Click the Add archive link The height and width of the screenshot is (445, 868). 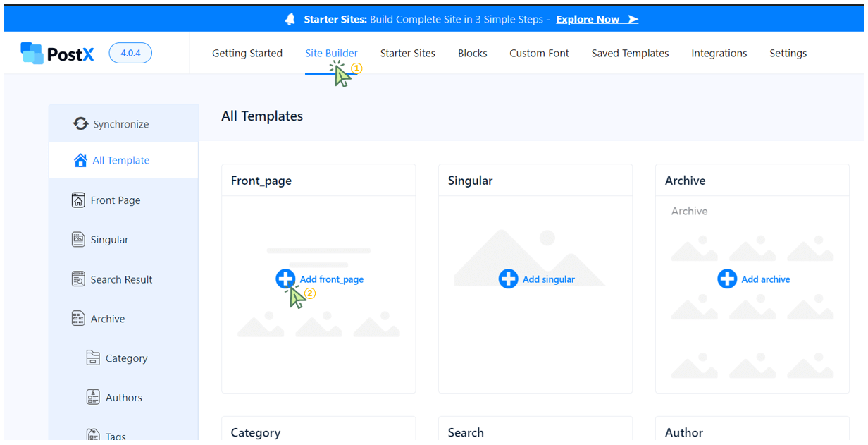(766, 279)
